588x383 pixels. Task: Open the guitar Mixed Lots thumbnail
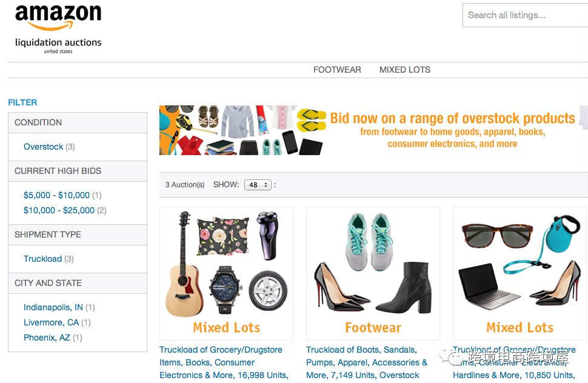coord(226,273)
